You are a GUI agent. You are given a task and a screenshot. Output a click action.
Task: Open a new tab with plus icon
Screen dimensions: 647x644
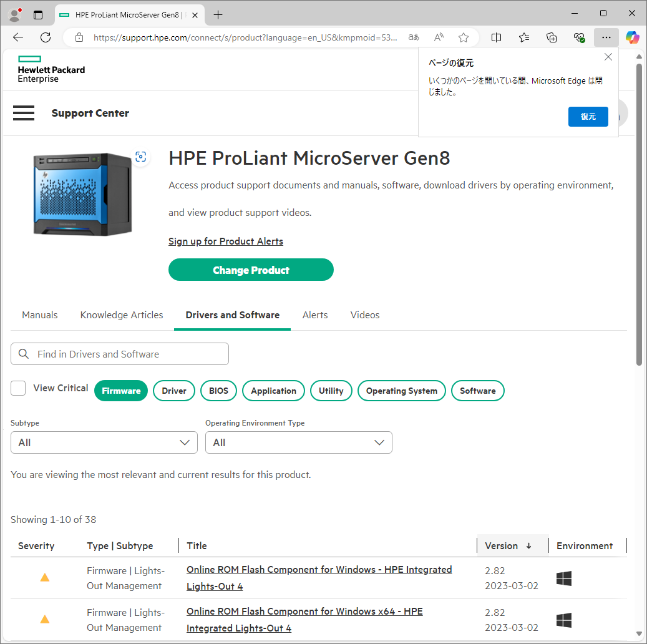click(x=218, y=15)
